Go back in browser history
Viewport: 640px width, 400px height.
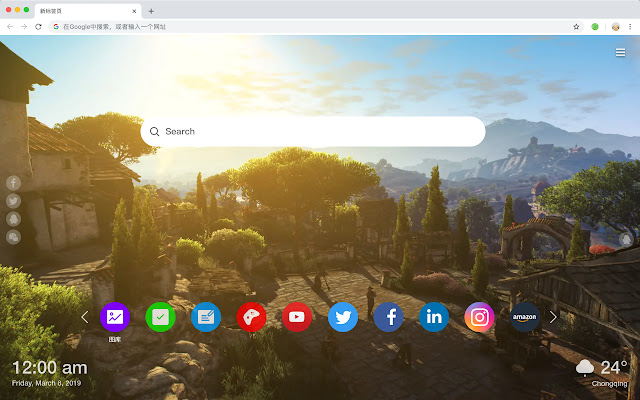tap(10, 27)
